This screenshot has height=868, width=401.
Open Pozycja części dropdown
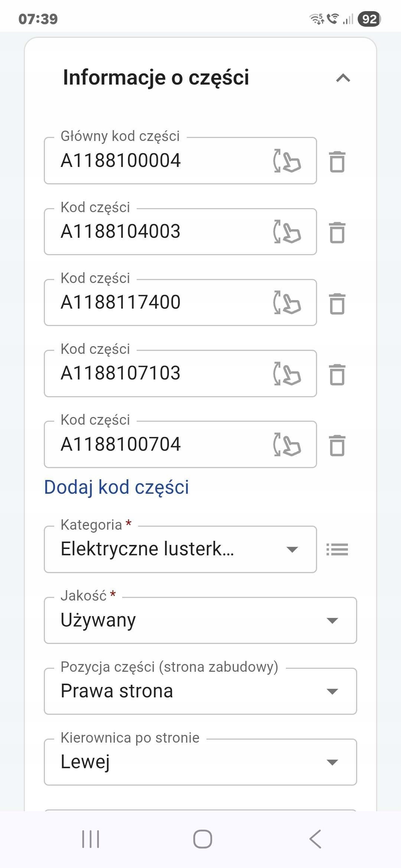200,691
